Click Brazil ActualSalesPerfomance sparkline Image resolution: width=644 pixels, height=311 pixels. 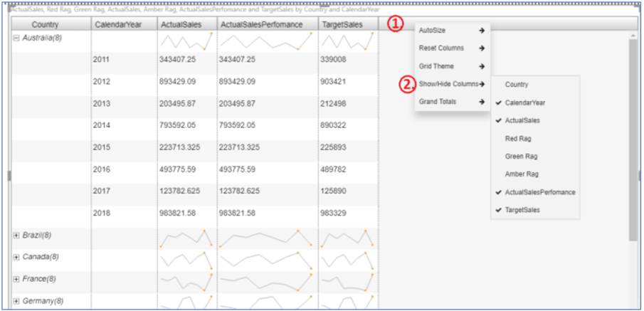266,238
